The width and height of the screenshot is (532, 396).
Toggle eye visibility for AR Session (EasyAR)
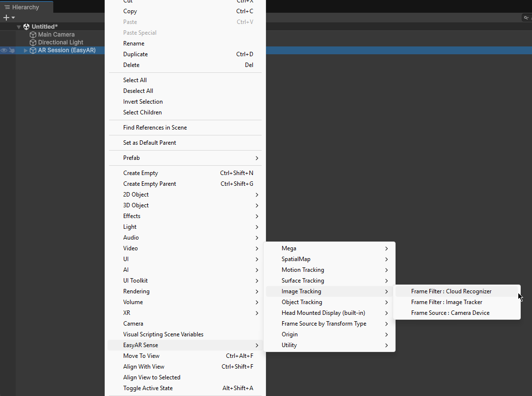[x=4, y=50]
